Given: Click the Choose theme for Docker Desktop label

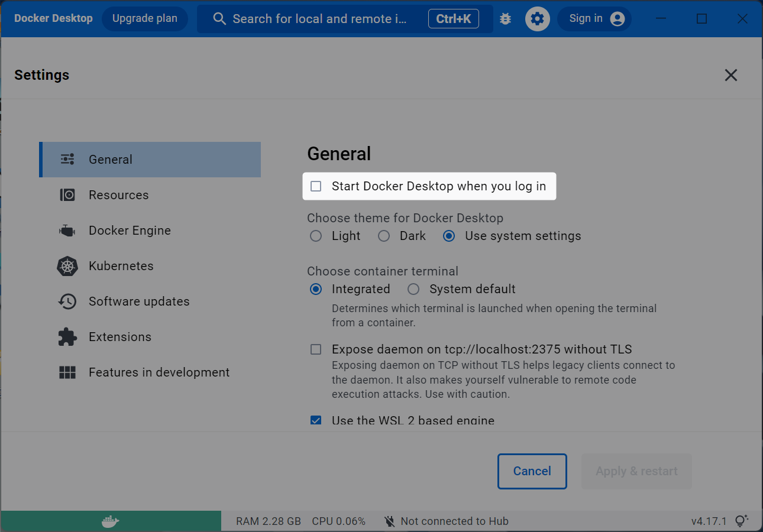Looking at the screenshot, I should 405,218.
